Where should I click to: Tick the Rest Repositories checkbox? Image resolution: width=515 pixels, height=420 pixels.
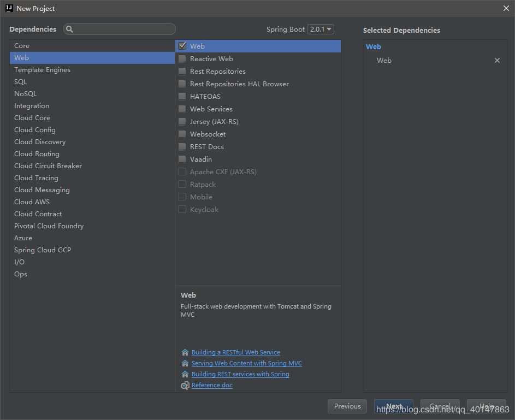point(182,72)
